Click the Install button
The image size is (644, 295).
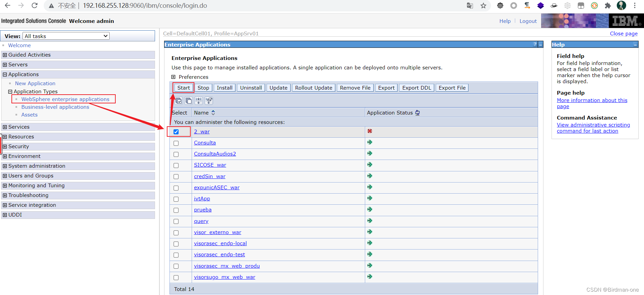click(225, 88)
